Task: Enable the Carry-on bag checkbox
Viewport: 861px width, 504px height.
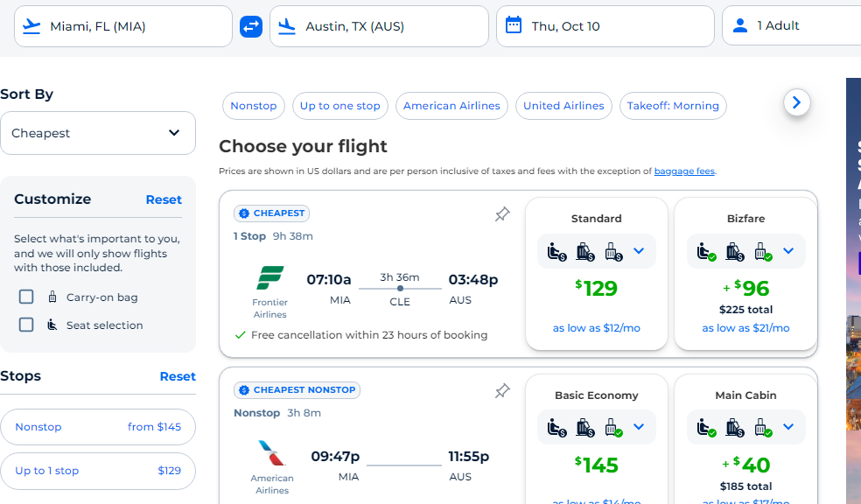Action: 26,297
